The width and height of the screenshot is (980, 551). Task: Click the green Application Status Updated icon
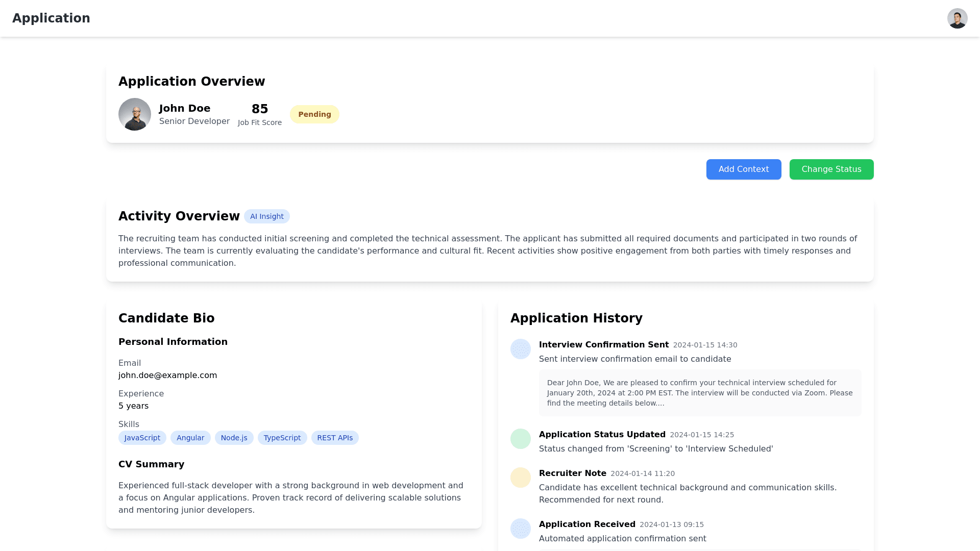520,439
